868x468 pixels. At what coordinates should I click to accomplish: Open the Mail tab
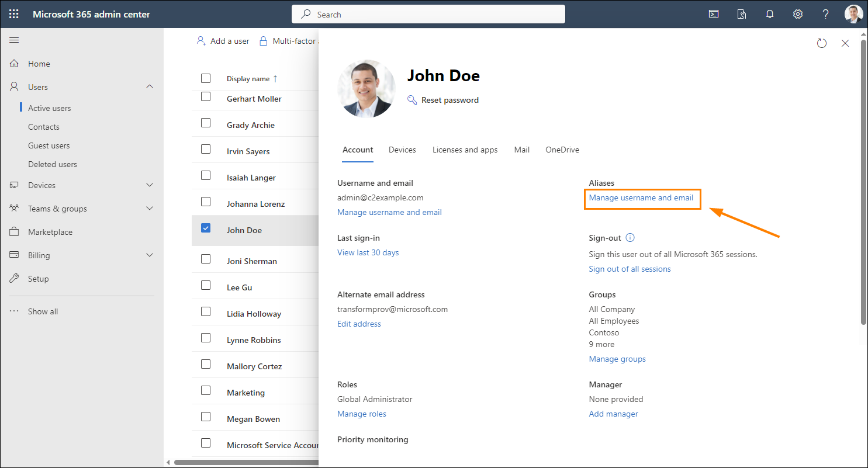522,150
